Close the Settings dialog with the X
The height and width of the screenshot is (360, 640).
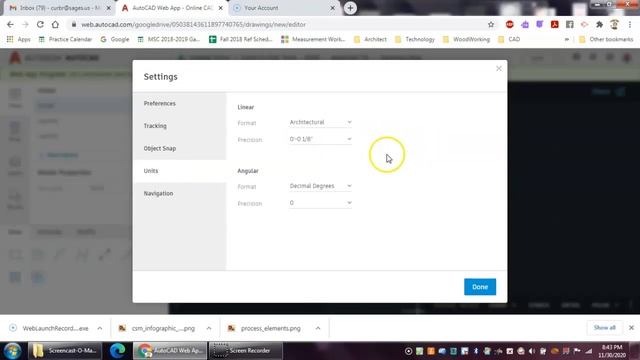pos(498,69)
